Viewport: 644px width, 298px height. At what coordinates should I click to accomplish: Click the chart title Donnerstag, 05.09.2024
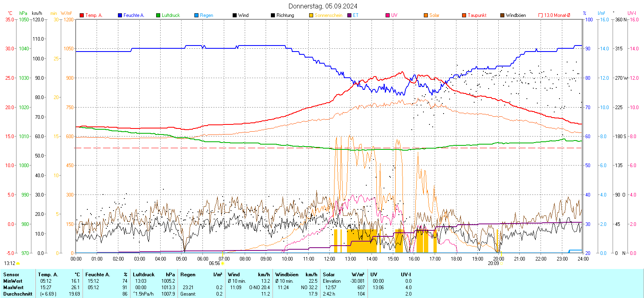point(323,6)
